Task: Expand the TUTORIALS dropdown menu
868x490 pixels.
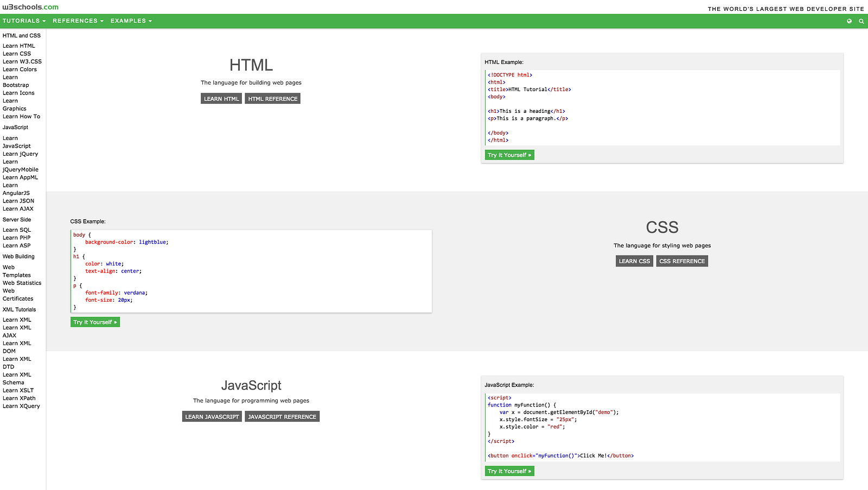Action: 24,21
